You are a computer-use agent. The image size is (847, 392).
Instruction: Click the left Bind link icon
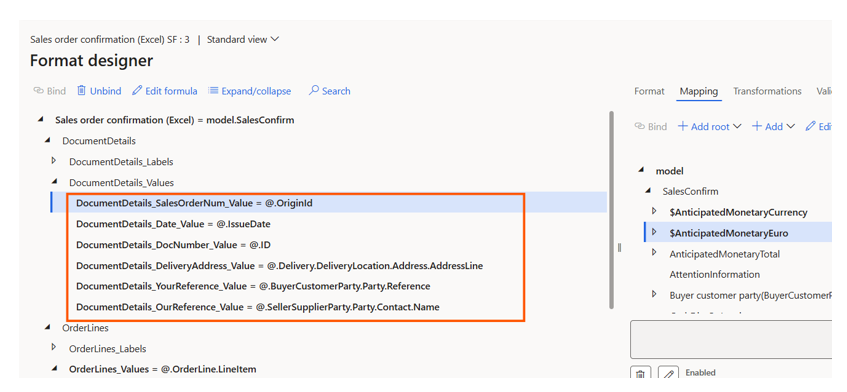click(38, 91)
